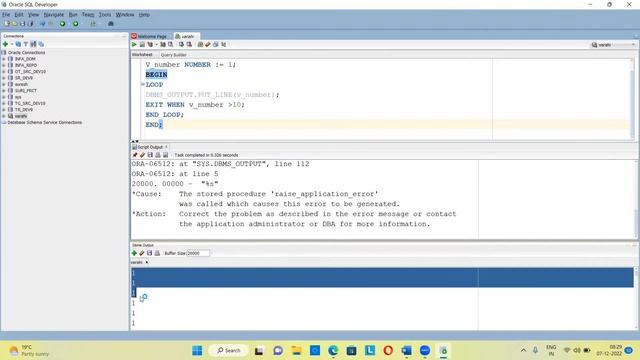Click the Commit icon in worksheet toolbar
The width and height of the screenshot is (640, 360).
(181, 44)
